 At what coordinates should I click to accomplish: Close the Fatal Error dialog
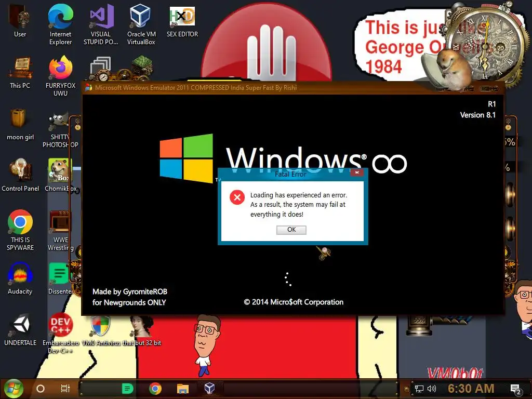point(357,172)
